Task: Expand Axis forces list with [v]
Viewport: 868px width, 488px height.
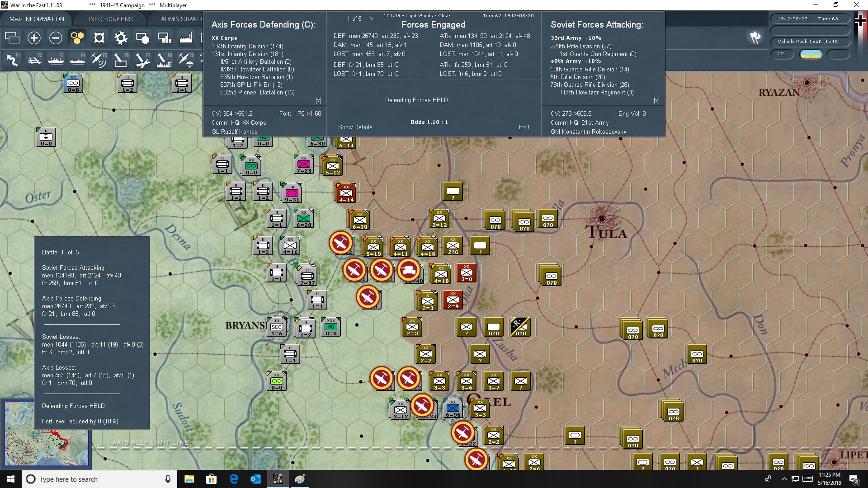Action: coord(318,100)
